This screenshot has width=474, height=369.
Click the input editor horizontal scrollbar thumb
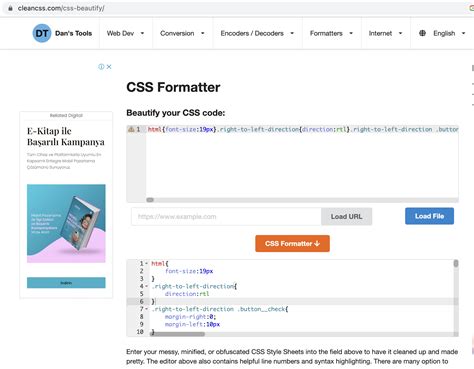tap(150, 200)
